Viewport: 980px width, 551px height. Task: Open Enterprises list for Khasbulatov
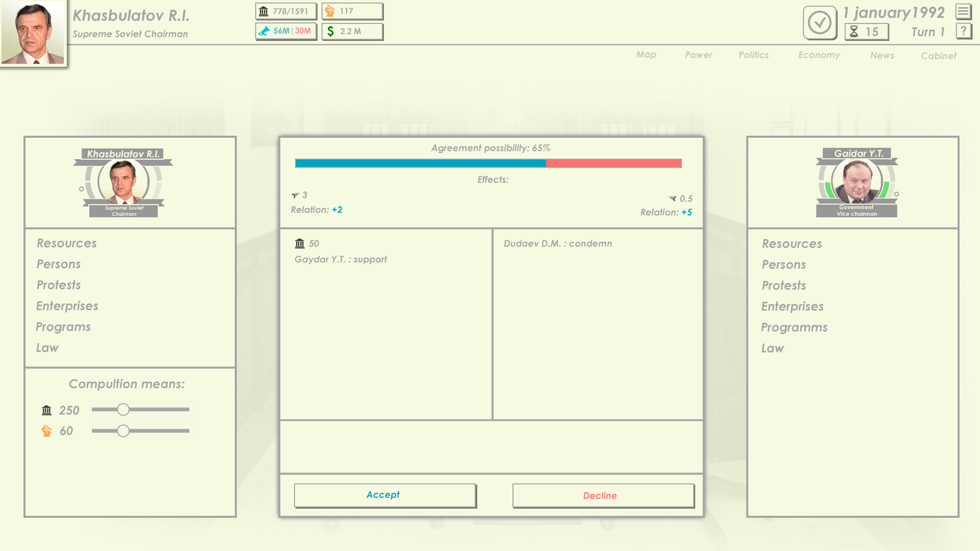(x=67, y=306)
